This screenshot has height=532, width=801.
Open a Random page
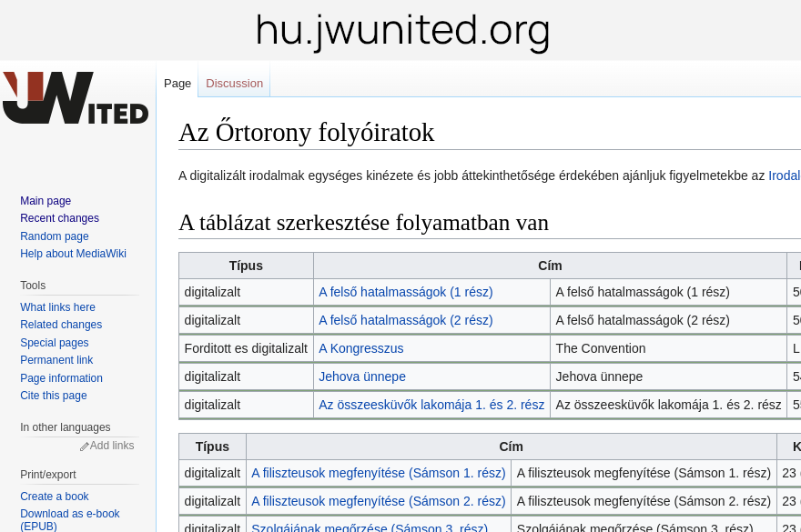click(55, 236)
